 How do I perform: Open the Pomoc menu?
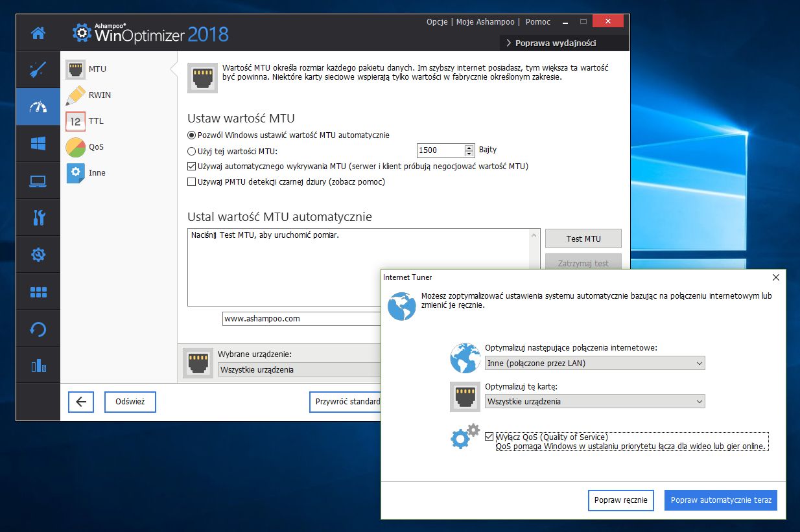click(x=538, y=22)
